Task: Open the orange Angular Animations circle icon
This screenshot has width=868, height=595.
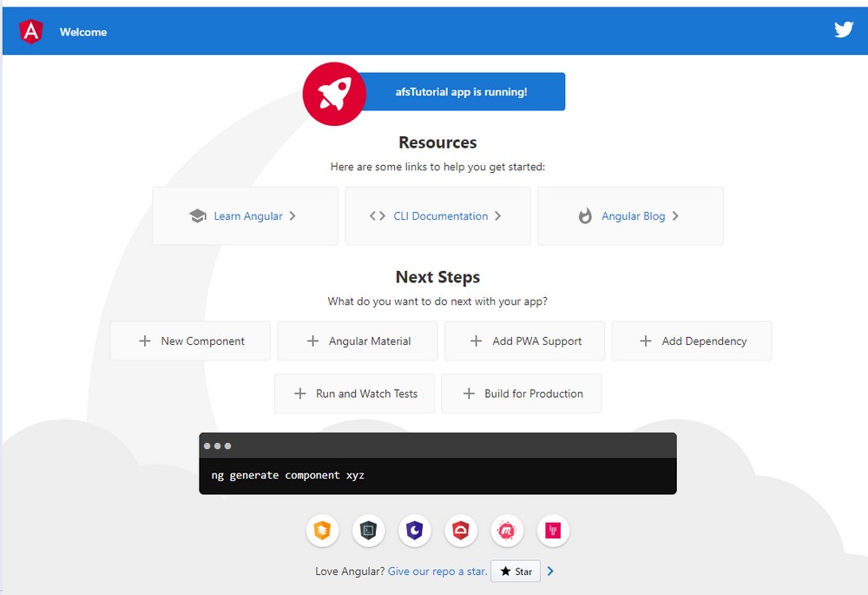Action: tap(322, 531)
